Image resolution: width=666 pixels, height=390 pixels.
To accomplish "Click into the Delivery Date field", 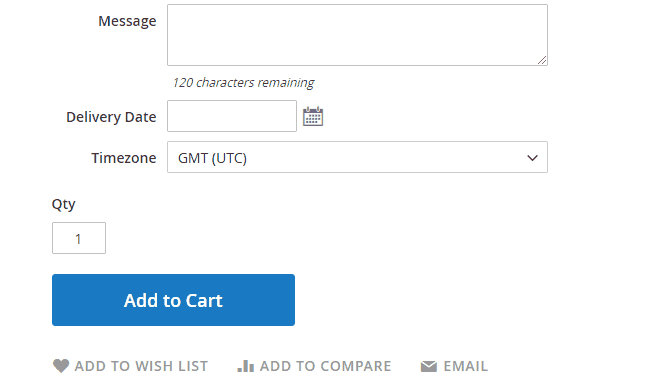I will pyautogui.click(x=232, y=116).
